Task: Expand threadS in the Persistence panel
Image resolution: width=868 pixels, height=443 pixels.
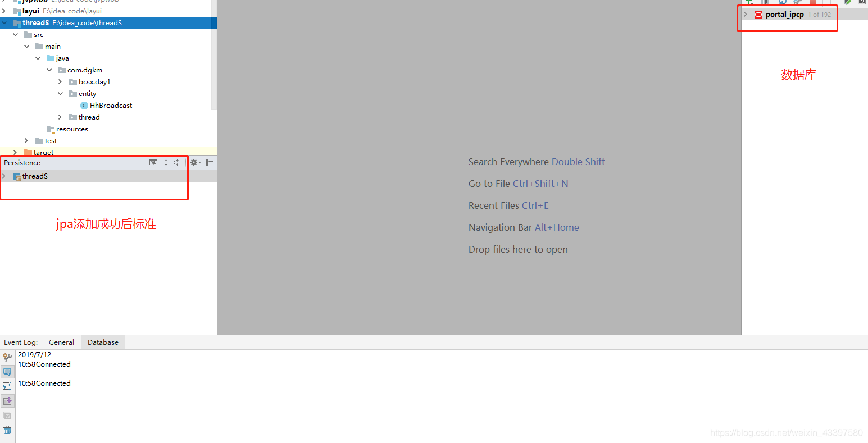Action: tap(4, 176)
